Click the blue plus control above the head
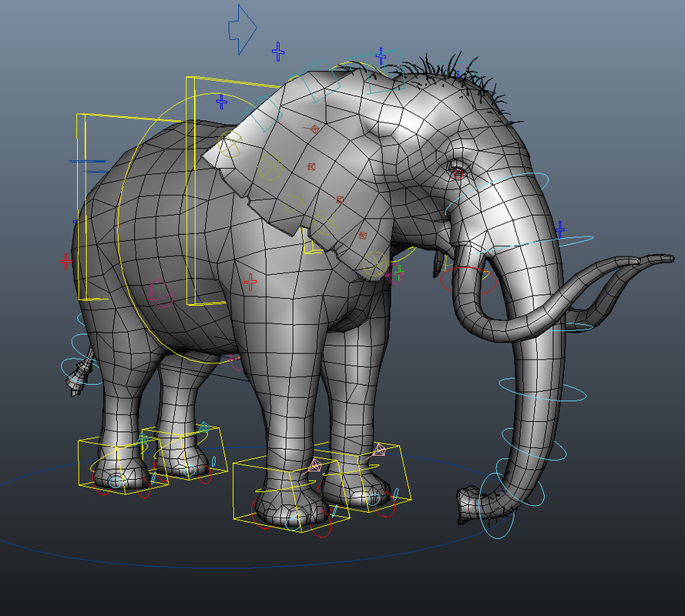This screenshot has height=616, width=685. click(x=379, y=55)
